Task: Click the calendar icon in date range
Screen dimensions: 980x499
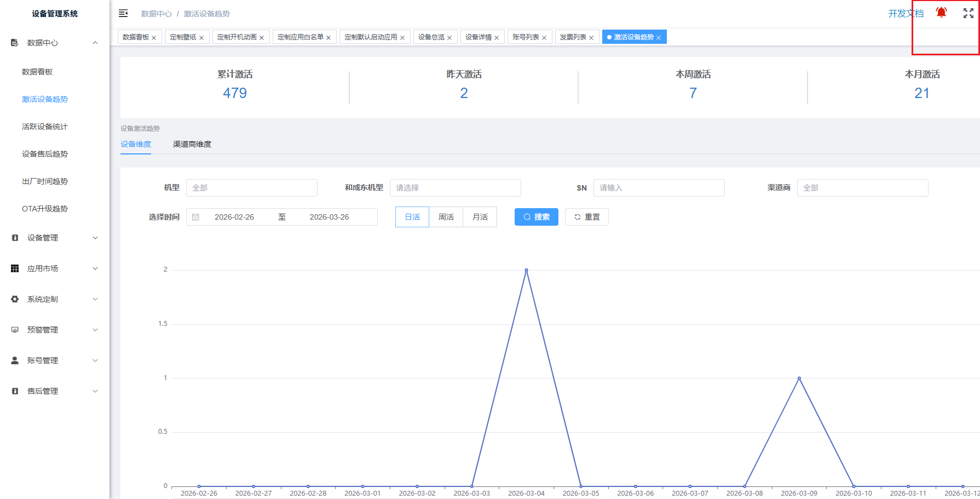Action: pyautogui.click(x=195, y=217)
